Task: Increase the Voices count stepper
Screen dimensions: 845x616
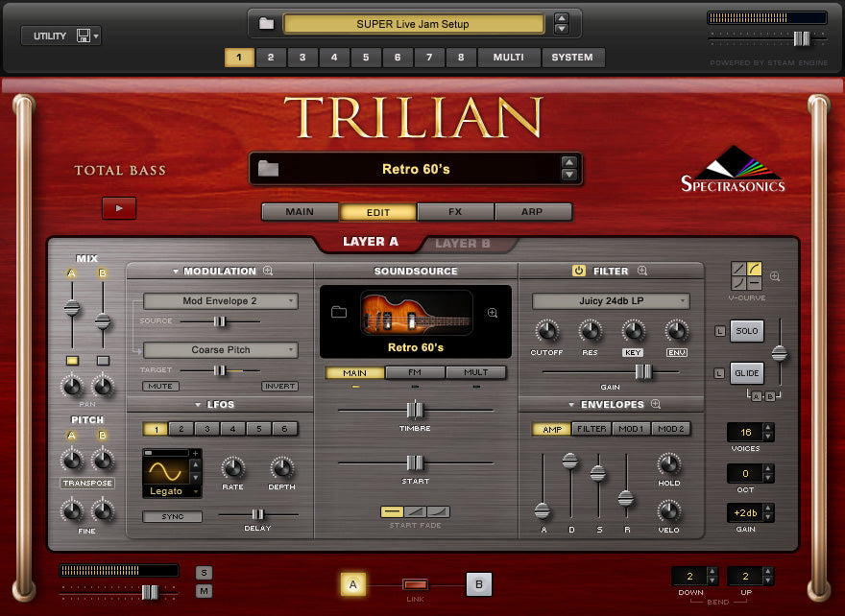Action: (767, 427)
